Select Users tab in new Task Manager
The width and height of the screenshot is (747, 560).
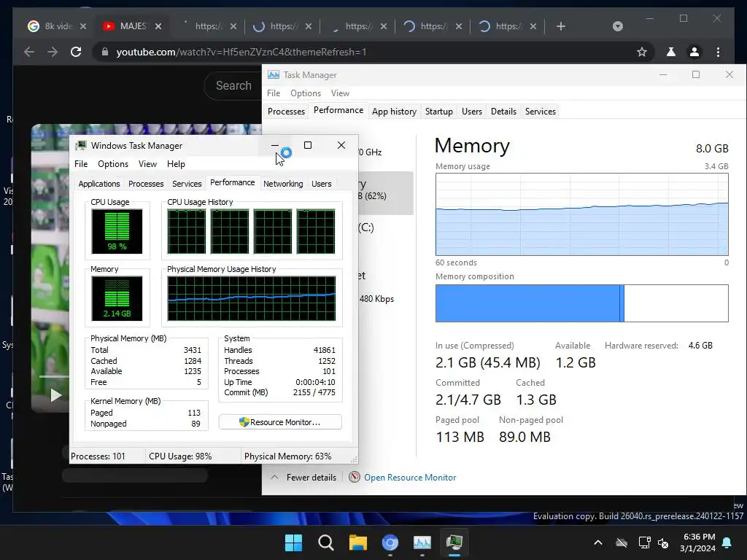point(472,112)
